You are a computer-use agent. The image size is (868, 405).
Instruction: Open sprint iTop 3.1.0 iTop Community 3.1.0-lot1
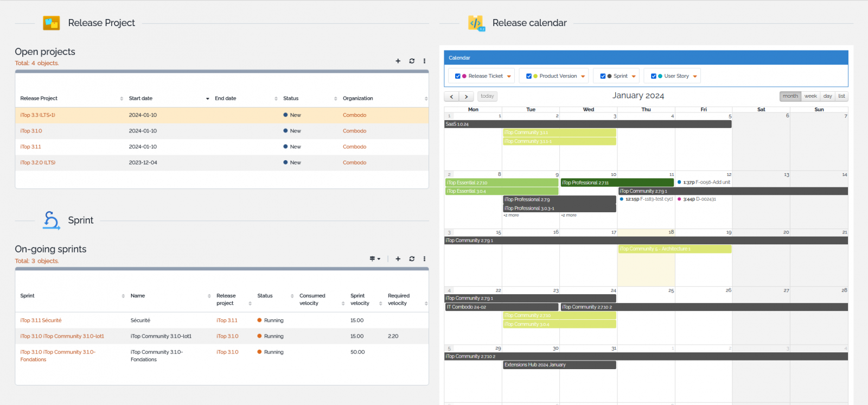tap(62, 336)
